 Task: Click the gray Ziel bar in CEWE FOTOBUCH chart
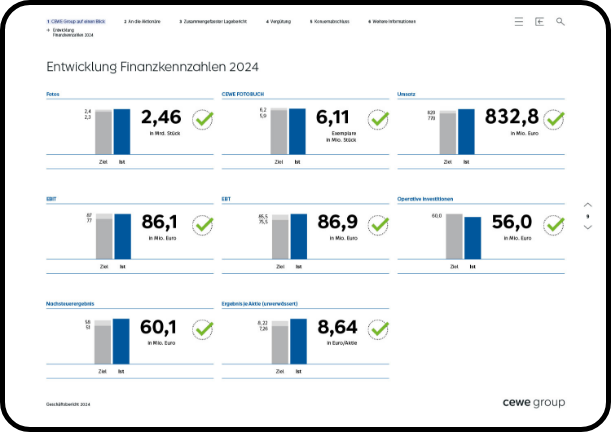click(279, 131)
